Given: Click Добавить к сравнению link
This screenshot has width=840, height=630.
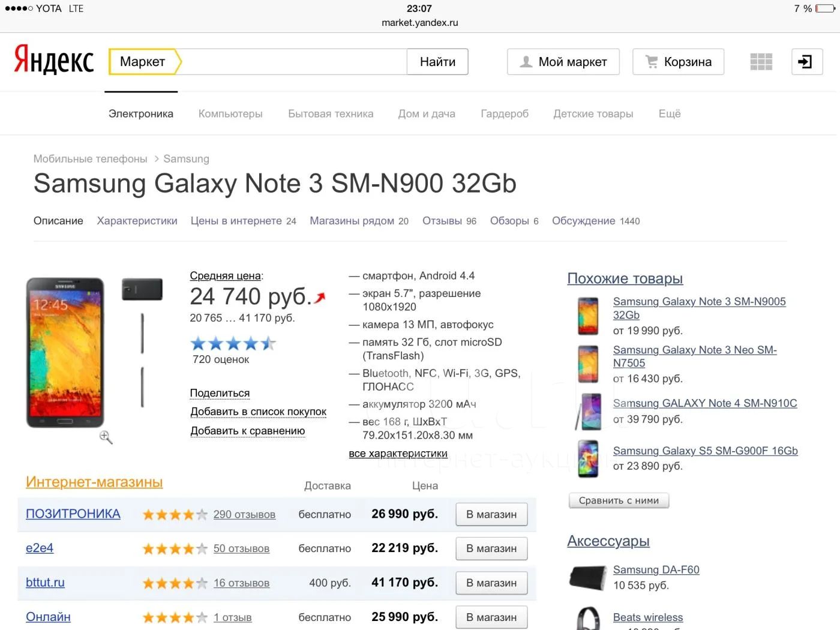Looking at the screenshot, I should coord(247,431).
